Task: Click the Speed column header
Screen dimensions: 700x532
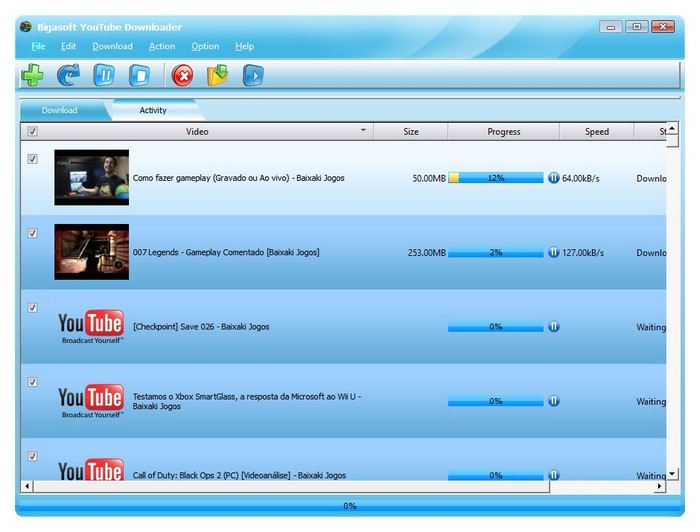Action: [596, 132]
